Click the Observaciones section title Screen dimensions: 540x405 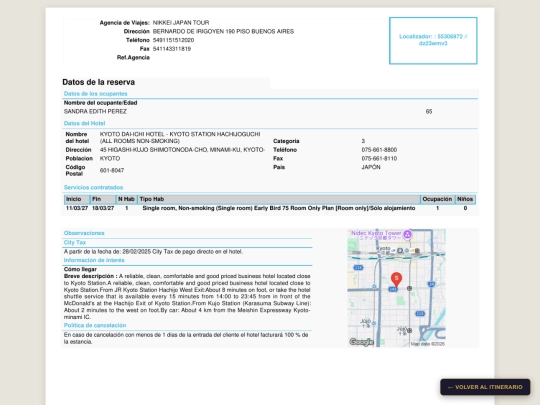click(x=84, y=233)
